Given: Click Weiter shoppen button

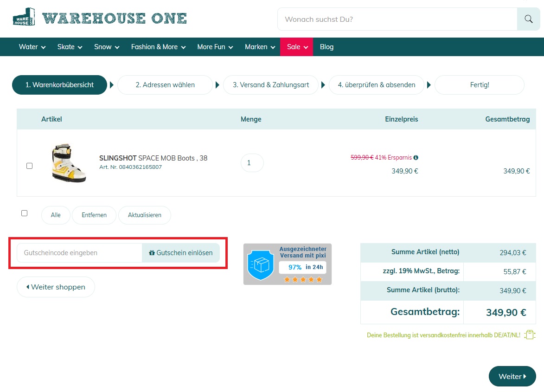Looking at the screenshot, I should click(56, 287).
